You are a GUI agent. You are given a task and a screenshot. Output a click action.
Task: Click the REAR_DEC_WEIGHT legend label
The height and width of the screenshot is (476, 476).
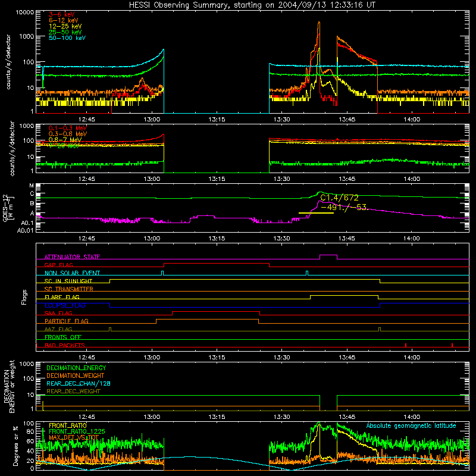coord(73,392)
